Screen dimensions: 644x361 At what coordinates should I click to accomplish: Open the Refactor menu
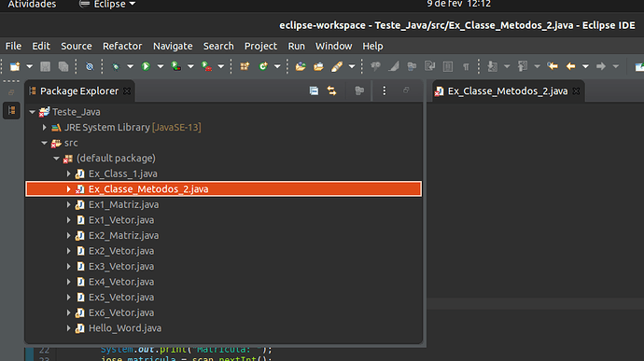tap(122, 46)
